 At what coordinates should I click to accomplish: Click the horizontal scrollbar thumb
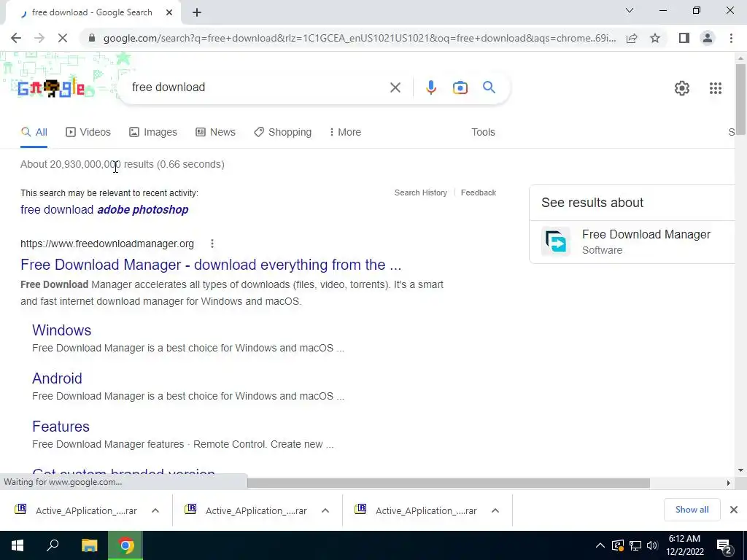(449, 483)
